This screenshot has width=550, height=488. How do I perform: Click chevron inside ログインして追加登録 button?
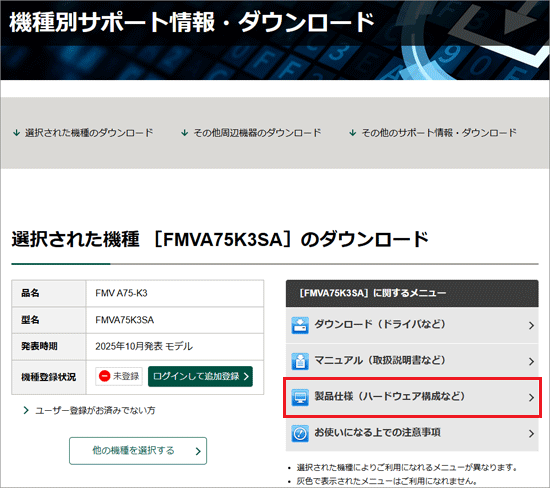click(246, 376)
